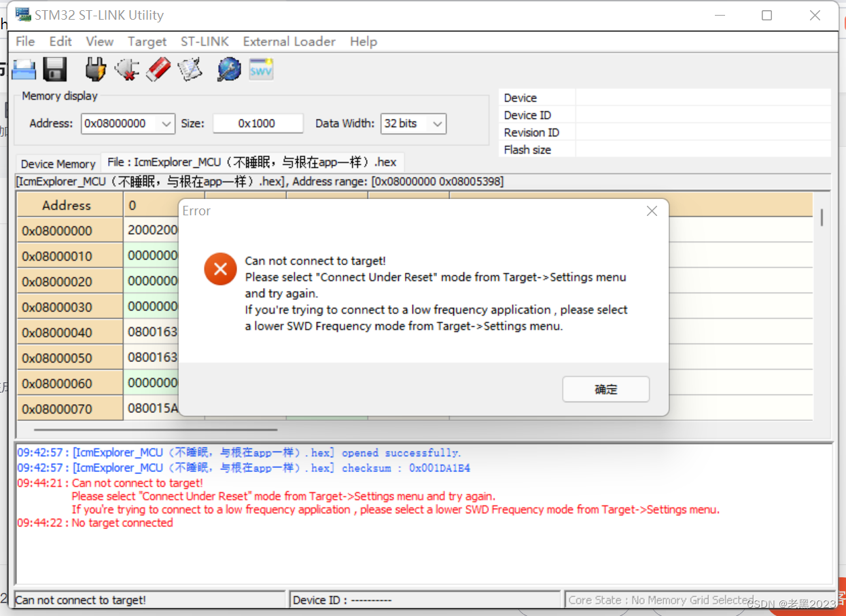Click the Core State status bar field
The width and height of the screenshot is (846, 616).
coord(699,600)
